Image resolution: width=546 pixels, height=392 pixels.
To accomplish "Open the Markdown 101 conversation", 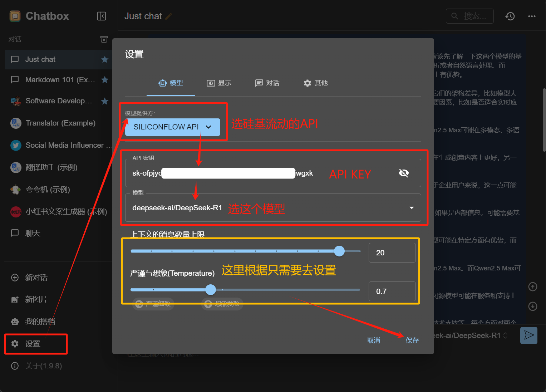I will pos(59,80).
